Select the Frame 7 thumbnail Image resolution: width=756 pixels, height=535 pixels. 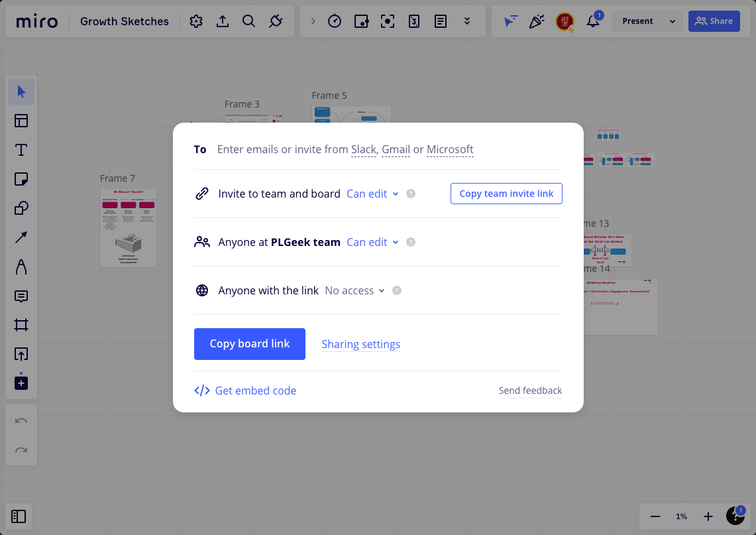129,228
